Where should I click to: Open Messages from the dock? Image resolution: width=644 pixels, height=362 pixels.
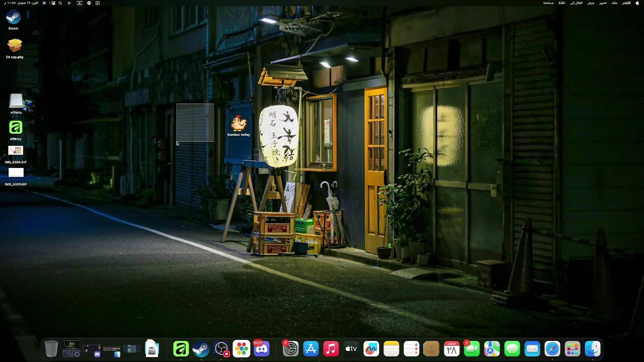[512, 348]
